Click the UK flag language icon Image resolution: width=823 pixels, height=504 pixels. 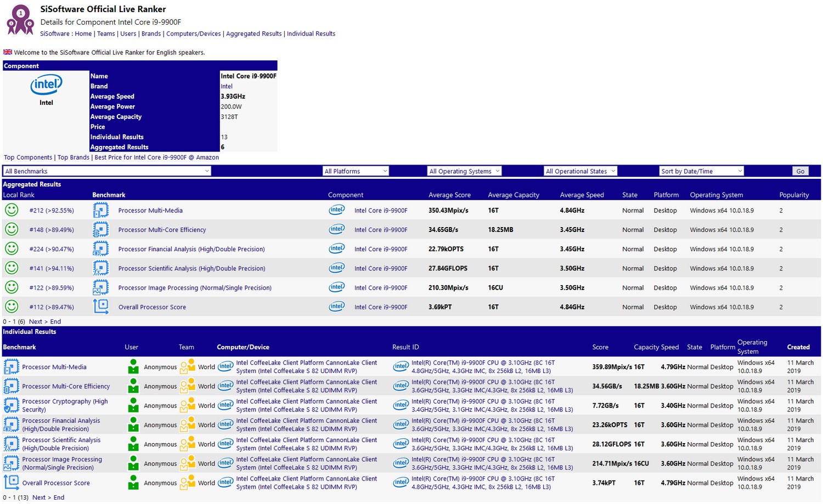pyautogui.click(x=8, y=52)
